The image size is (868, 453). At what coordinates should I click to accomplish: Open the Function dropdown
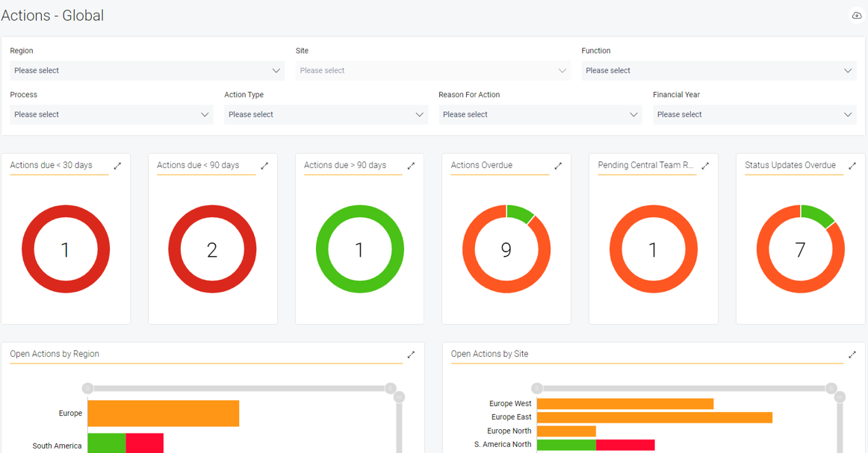pos(719,71)
